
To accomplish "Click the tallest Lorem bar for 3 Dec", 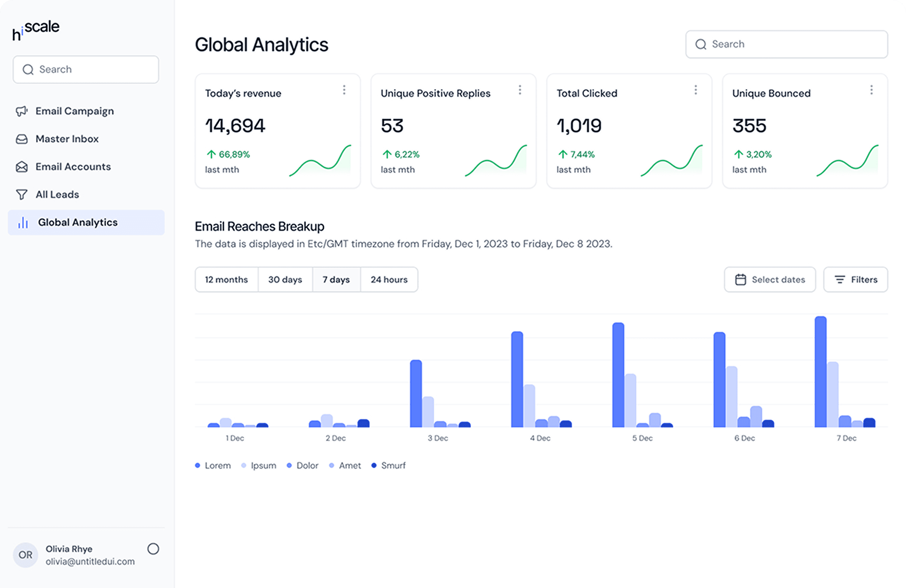I will pos(416,393).
